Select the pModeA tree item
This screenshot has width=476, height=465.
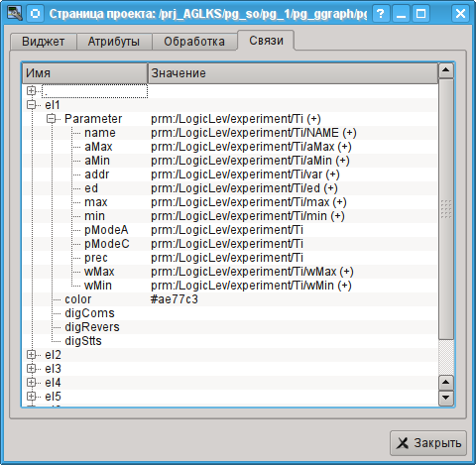[x=106, y=230]
